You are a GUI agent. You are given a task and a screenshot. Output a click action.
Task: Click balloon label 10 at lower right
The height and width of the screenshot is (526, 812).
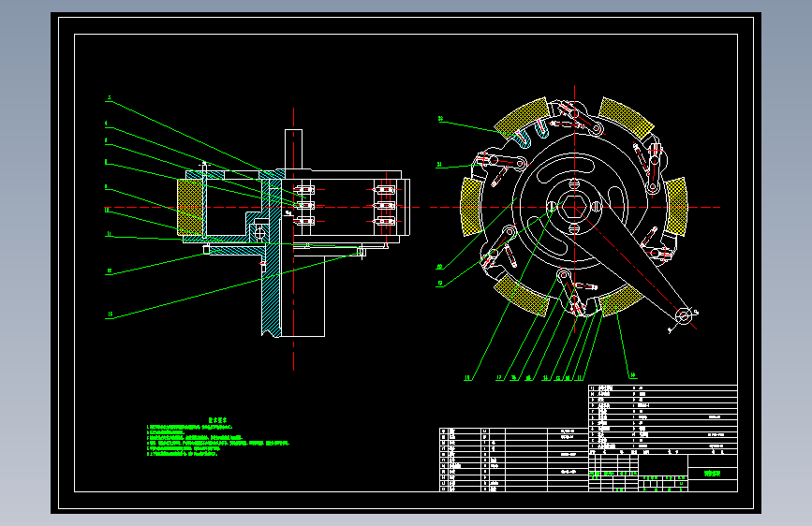coord(632,375)
